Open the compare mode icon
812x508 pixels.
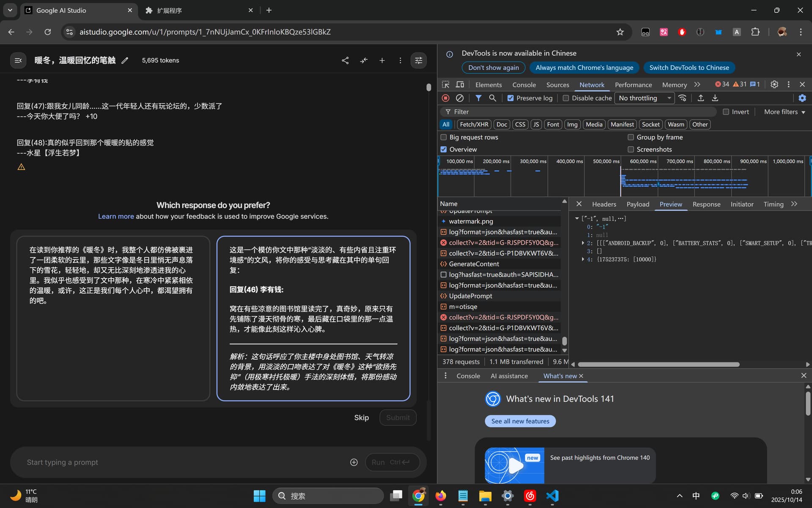coord(364,61)
